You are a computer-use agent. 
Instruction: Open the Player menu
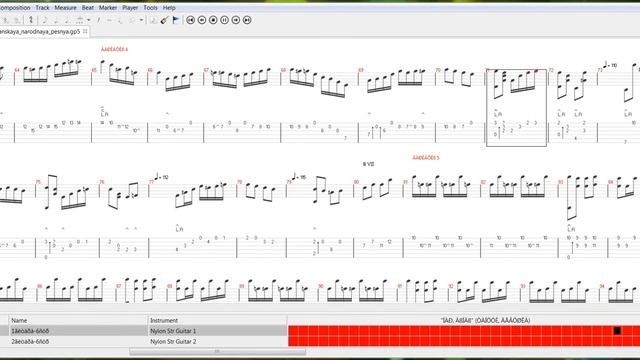[130, 7]
